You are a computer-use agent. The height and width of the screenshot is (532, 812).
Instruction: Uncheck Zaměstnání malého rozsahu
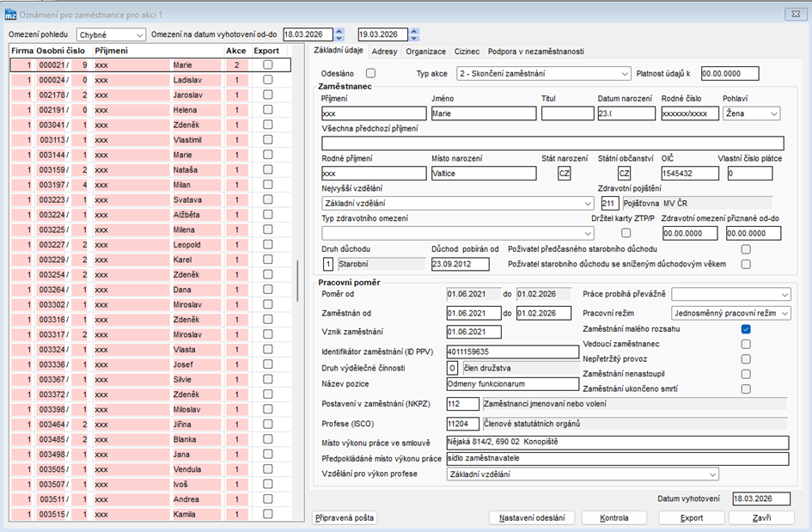(746, 329)
